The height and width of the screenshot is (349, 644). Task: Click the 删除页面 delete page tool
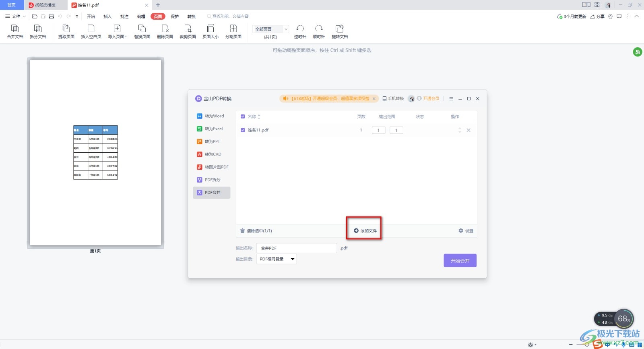(x=165, y=31)
